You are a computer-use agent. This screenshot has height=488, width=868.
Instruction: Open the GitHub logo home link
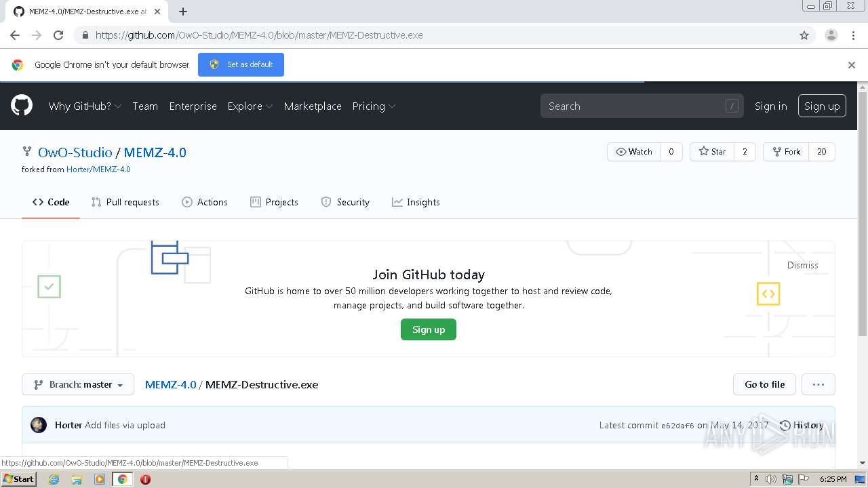pyautogui.click(x=22, y=106)
